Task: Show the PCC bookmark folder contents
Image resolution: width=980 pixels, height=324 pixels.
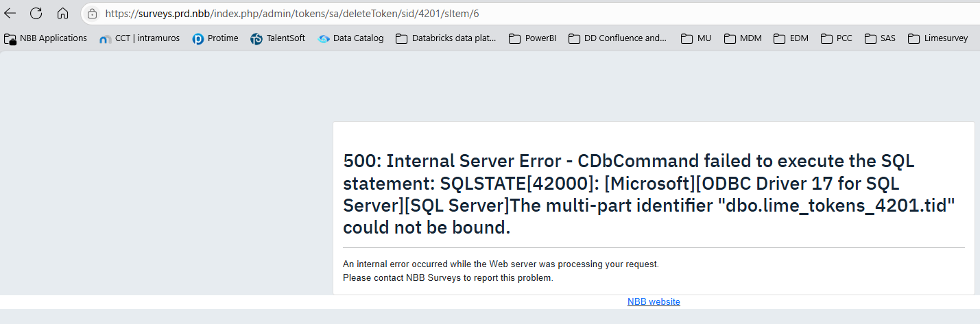Action: click(837, 38)
